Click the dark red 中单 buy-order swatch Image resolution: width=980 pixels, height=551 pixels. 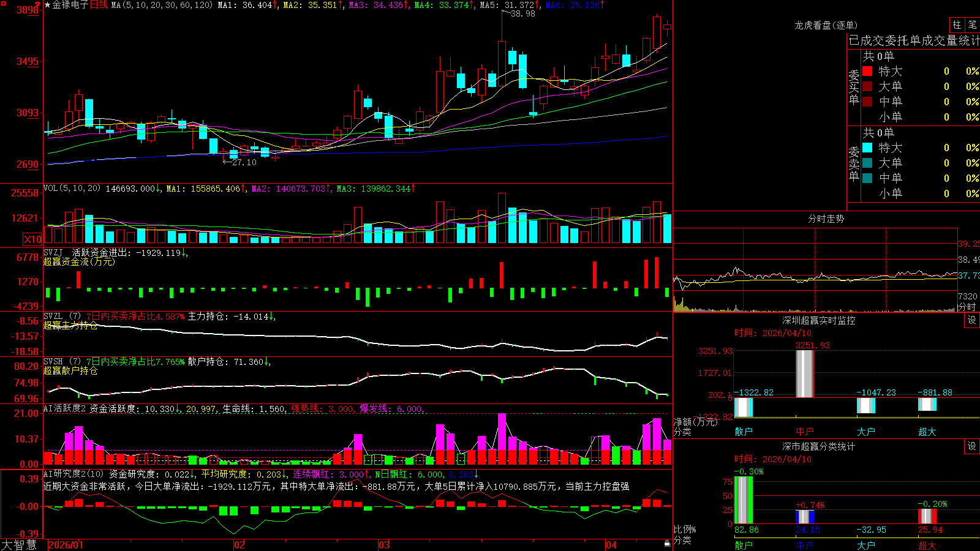[x=867, y=102]
